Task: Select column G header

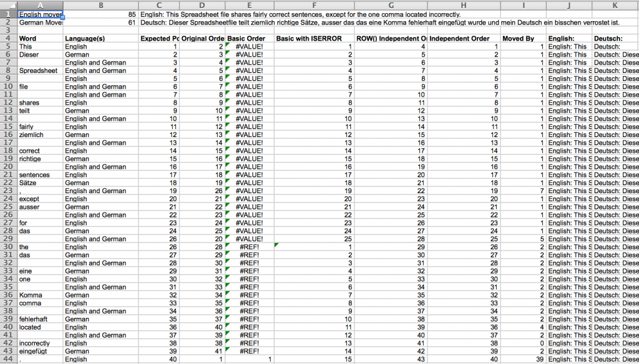Action: click(x=391, y=5)
